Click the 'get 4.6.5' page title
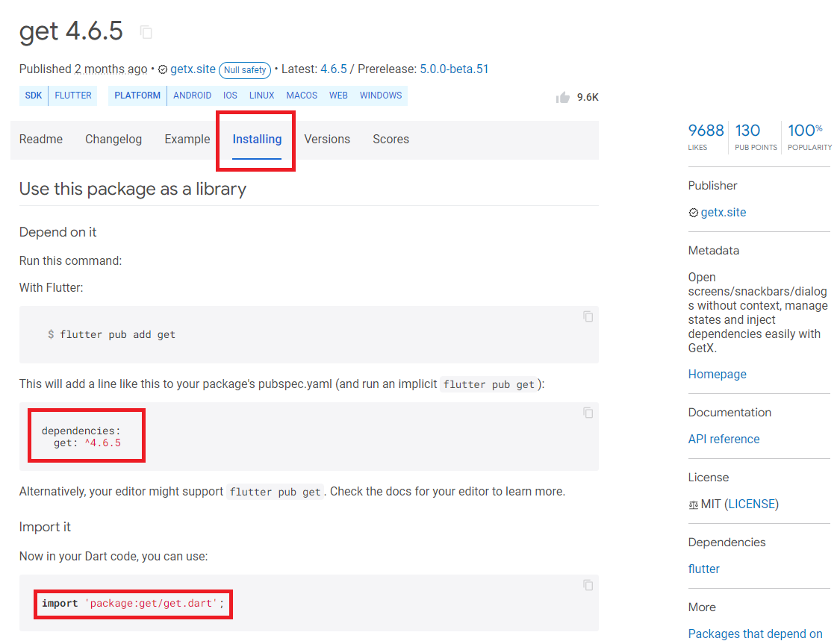 (x=71, y=31)
